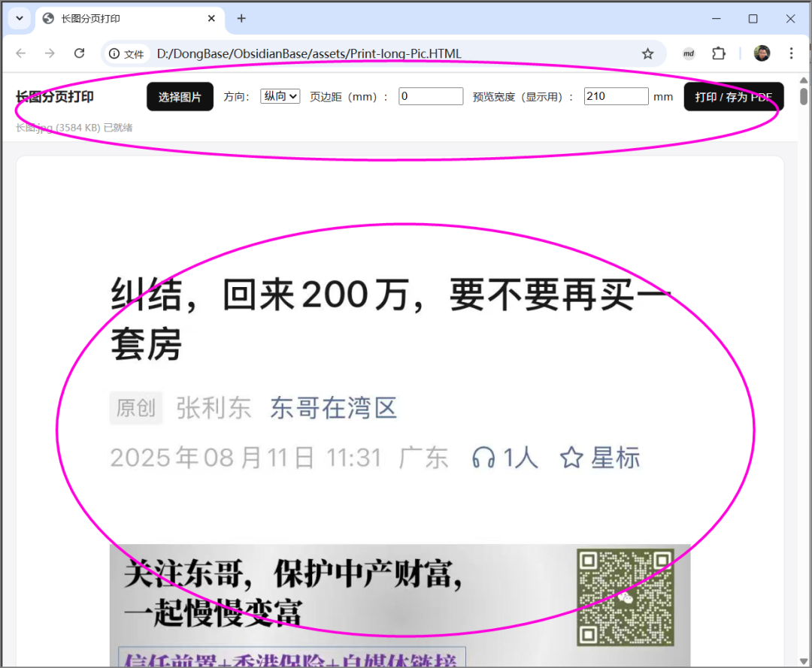This screenshot has width=812, height=668.
Task: Bookmark this page with the star icon
Action: [x=647, y=53]
